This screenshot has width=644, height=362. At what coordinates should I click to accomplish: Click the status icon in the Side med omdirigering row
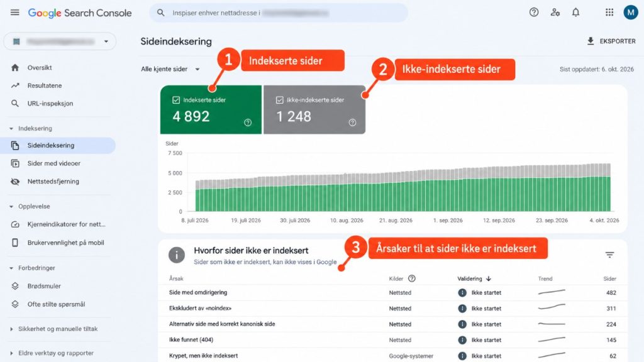(462, 293)
